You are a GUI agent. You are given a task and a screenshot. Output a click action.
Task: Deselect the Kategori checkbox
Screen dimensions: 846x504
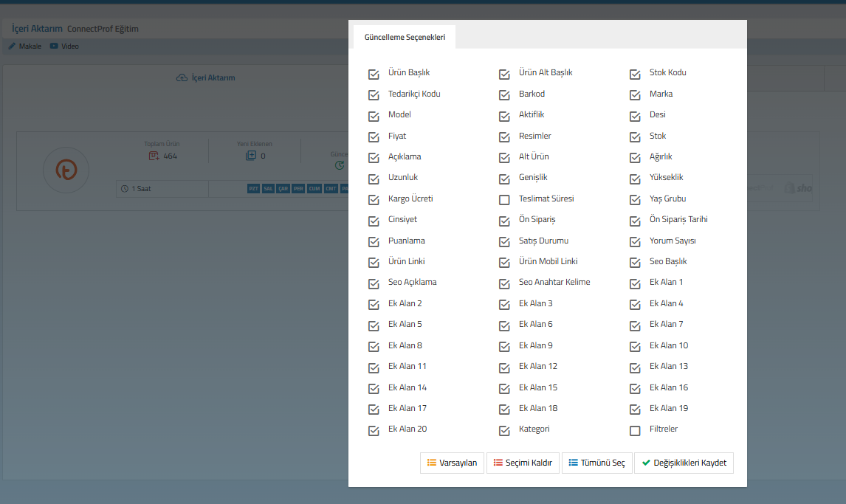point(504,430)
